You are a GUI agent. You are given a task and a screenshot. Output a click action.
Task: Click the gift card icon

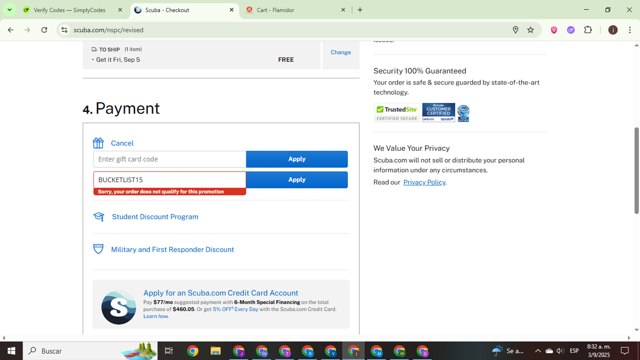click(98, 143)
